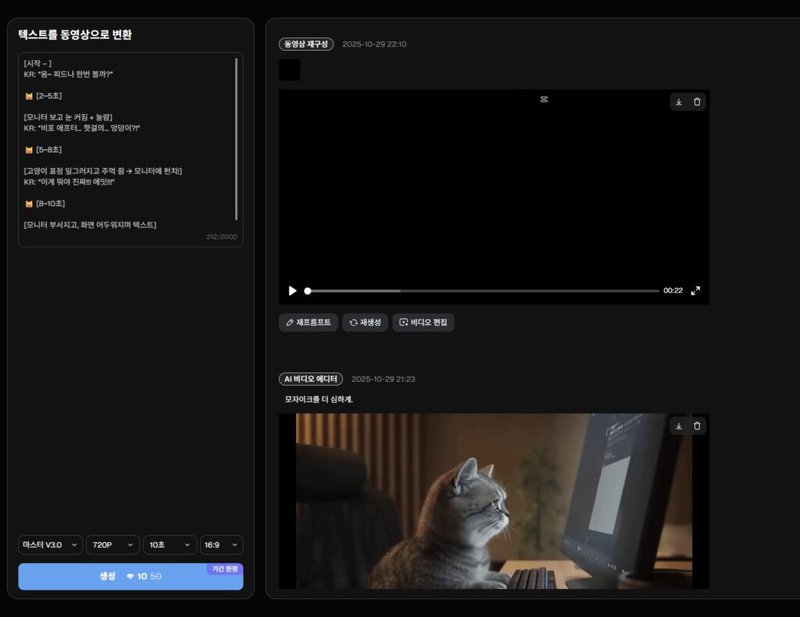Select the 동영상 재구성 label tag
Image resolution: width=800 pixels, height=617 pixels.
pyautogui.click(x=305, y=44)
